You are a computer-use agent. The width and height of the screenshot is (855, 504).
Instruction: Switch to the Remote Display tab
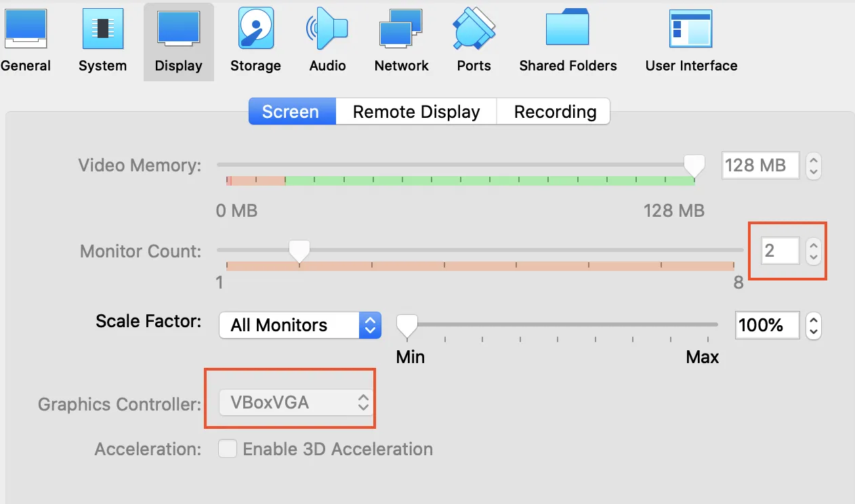coord(416,112)
